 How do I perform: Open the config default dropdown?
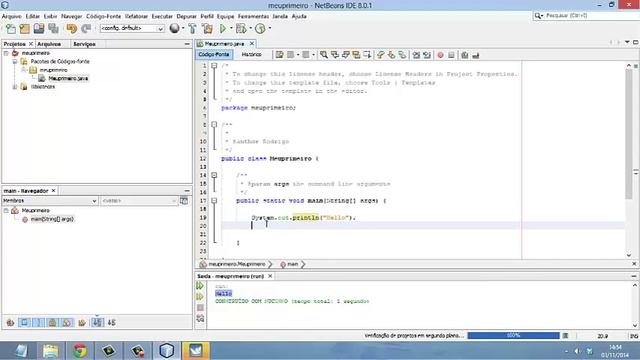pyautogui.click(x=132, y=28)
